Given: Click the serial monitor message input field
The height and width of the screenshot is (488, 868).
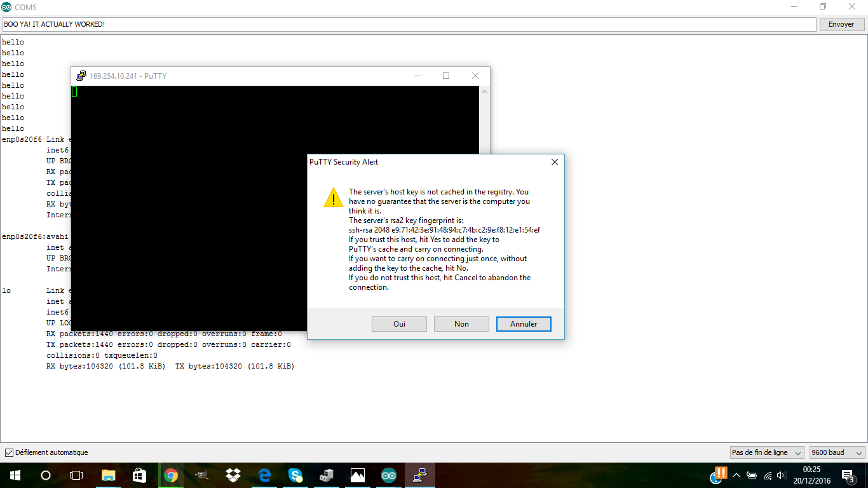Looking at the screenshot, I should (408, 24).
